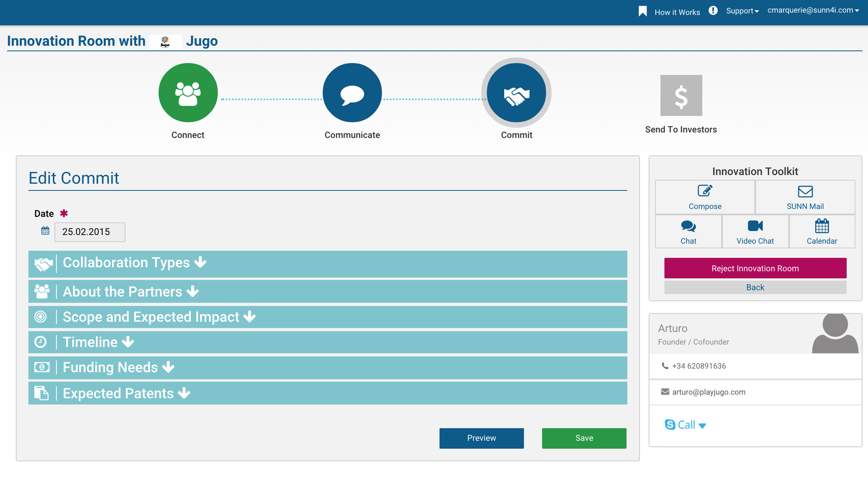Open the Communicate speech bubble step
This screenshot has height=481, width=868.
click(352, 93)
